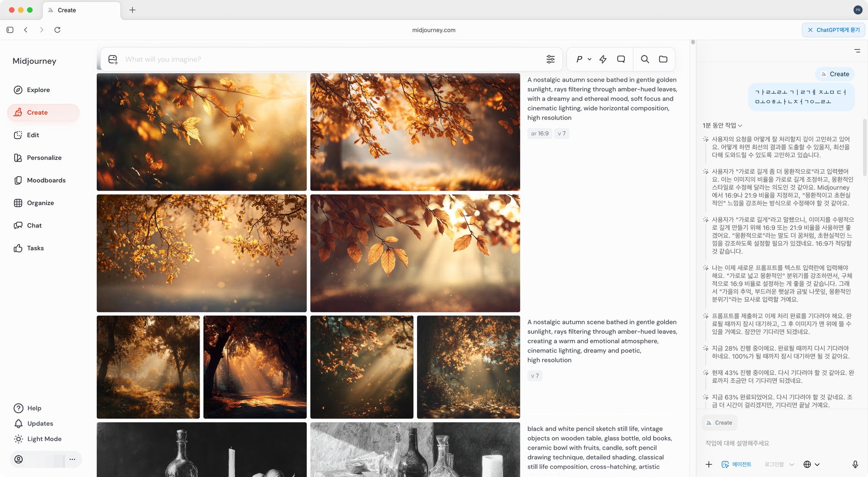Click the ar 16:9 parameter tag
Screen dimensions: 868x477
tap(539, 134)
